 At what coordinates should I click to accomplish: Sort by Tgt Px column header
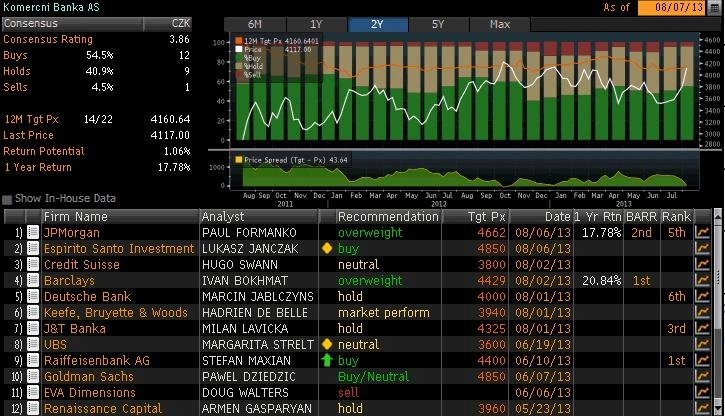pyautogui.click(x=475, y=216)
